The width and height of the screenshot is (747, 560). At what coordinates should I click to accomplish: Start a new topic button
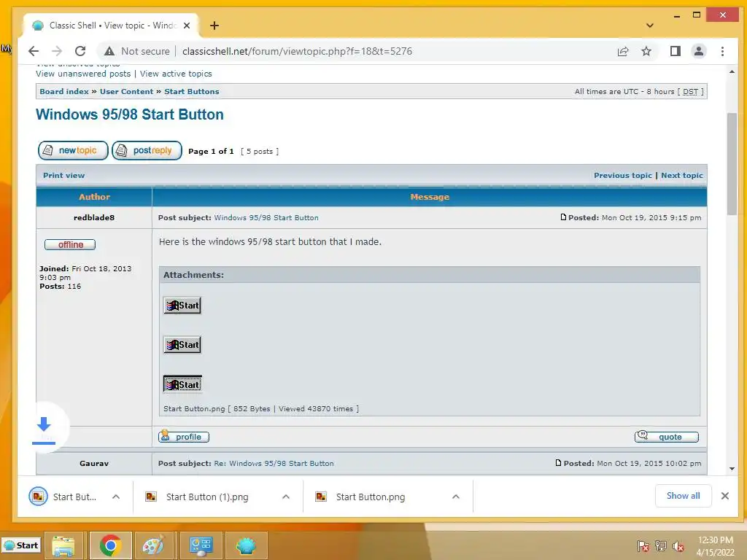pyautogui.click(x=73, y=150)
